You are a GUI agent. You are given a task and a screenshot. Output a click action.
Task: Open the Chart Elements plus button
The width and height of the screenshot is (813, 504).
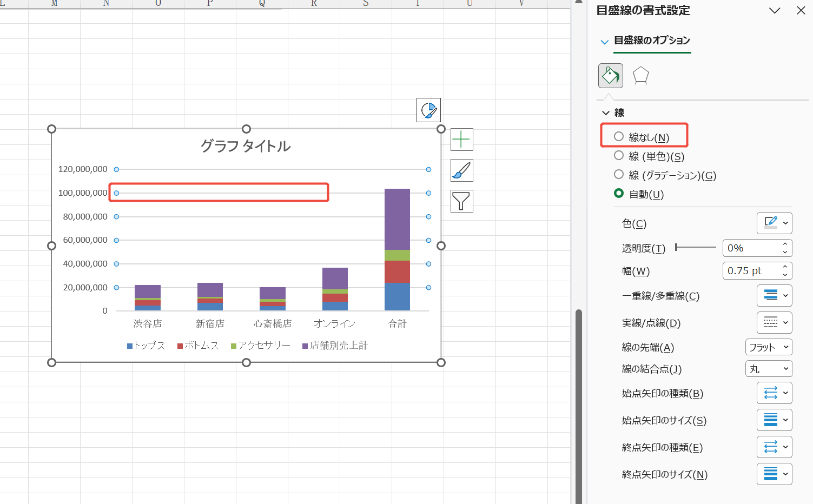click(x=461, y=140)
